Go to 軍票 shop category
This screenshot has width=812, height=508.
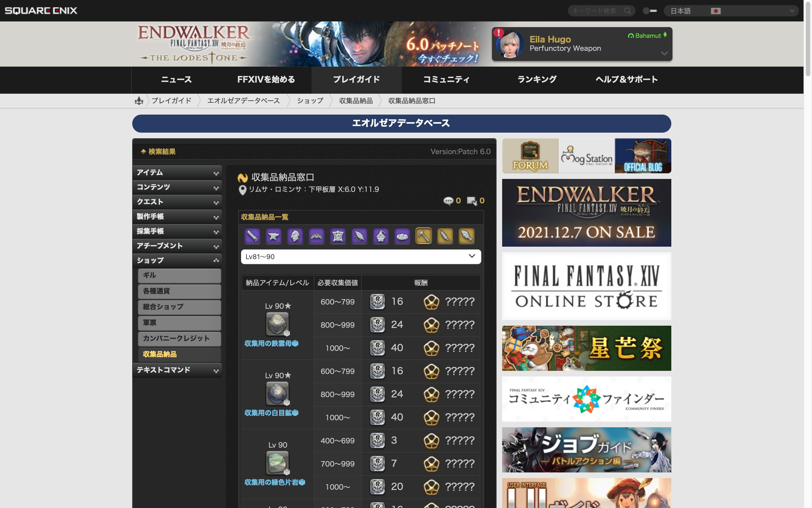click(x=179, y=323)
